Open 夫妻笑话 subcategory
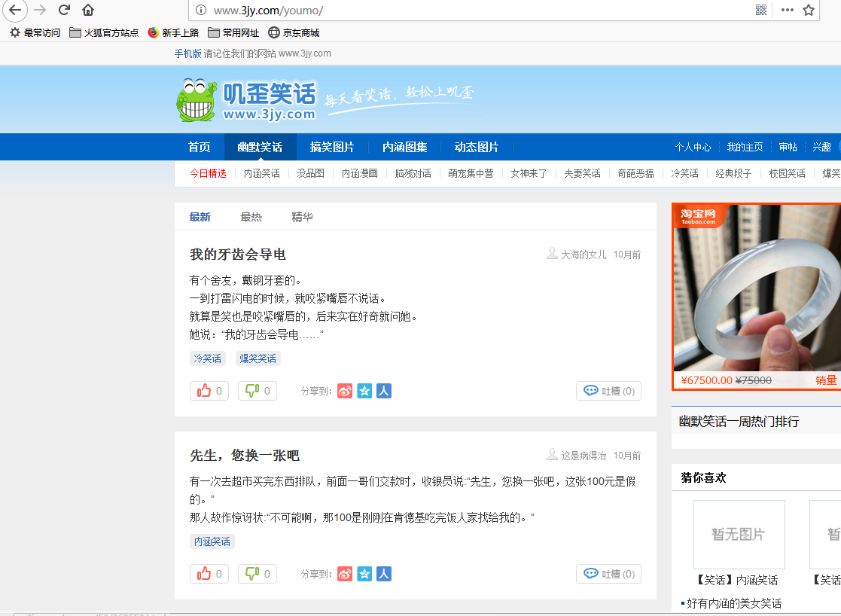Screen dimensions: 841x616 pos(582,173)
